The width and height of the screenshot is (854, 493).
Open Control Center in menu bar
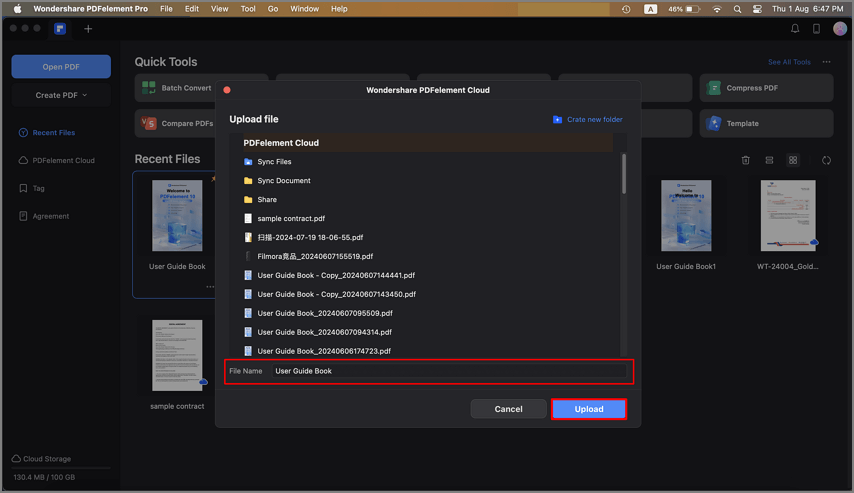click(x=757, y=9)
